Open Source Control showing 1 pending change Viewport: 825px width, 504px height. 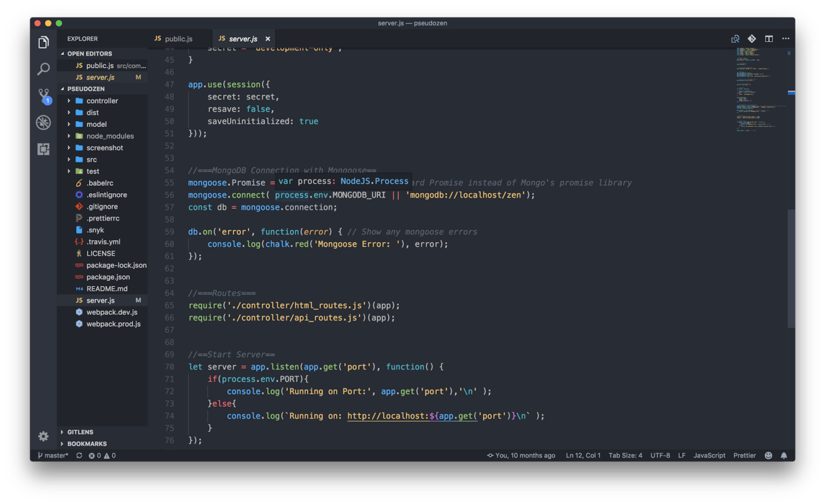(43, 95)
